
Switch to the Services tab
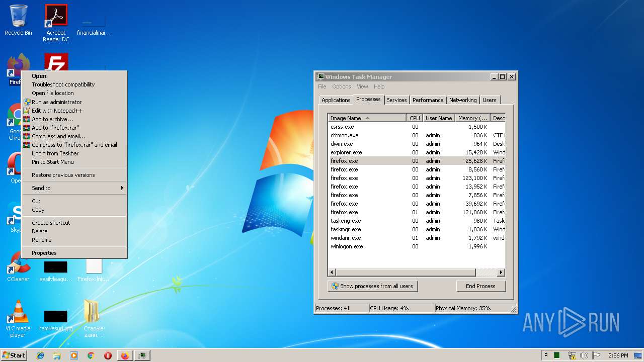coord(396,100)
